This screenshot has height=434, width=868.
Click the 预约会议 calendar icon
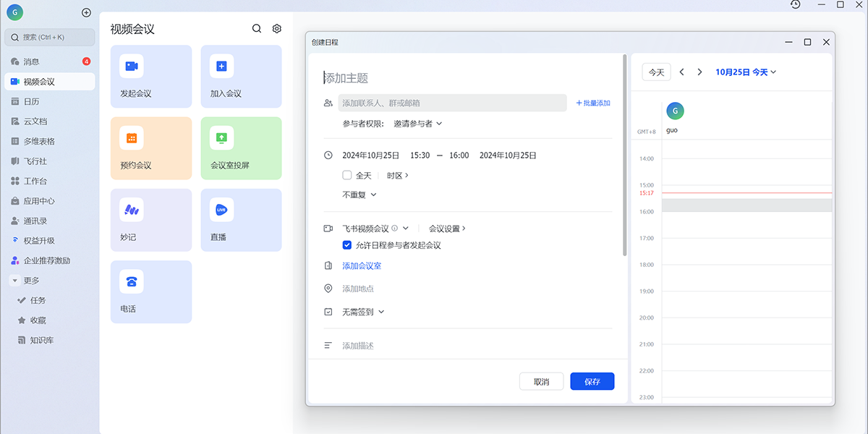pos(132,138)
